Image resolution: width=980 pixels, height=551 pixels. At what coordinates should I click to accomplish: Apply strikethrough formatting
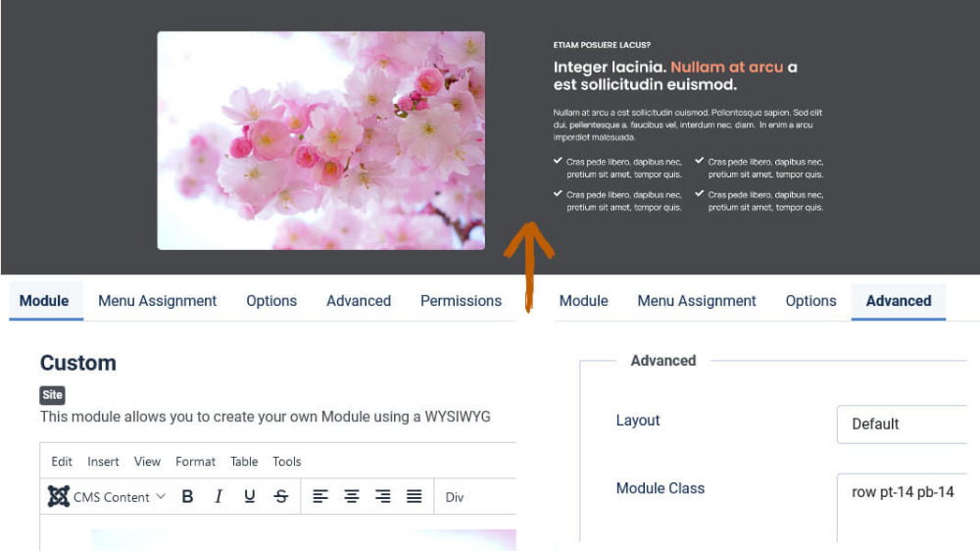[x=281, y=497]
